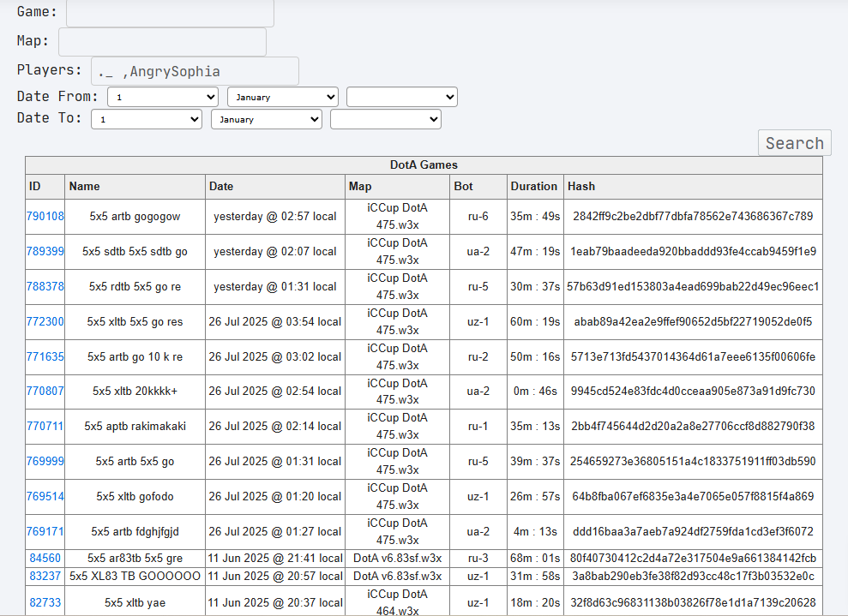The image size is (848, 616).
Task: Select game name '5x5 ar83tb 5x5 gre'
Action: click(135, 559)
